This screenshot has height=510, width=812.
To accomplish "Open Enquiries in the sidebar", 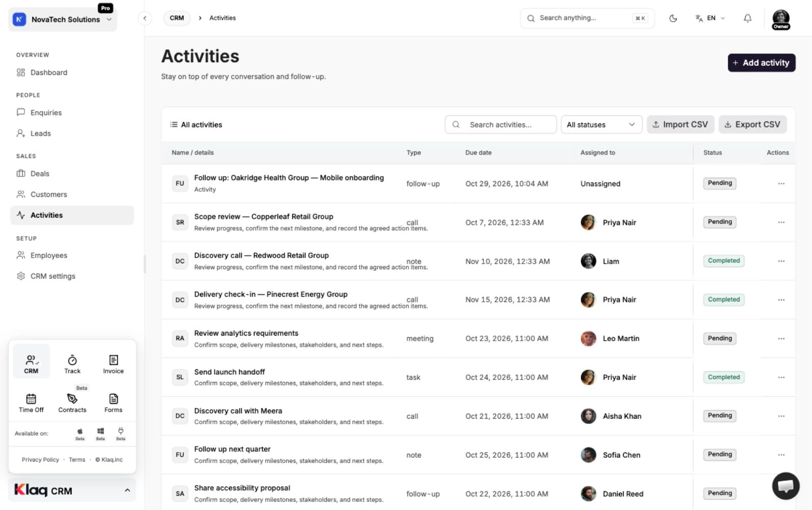I will 72,113.
